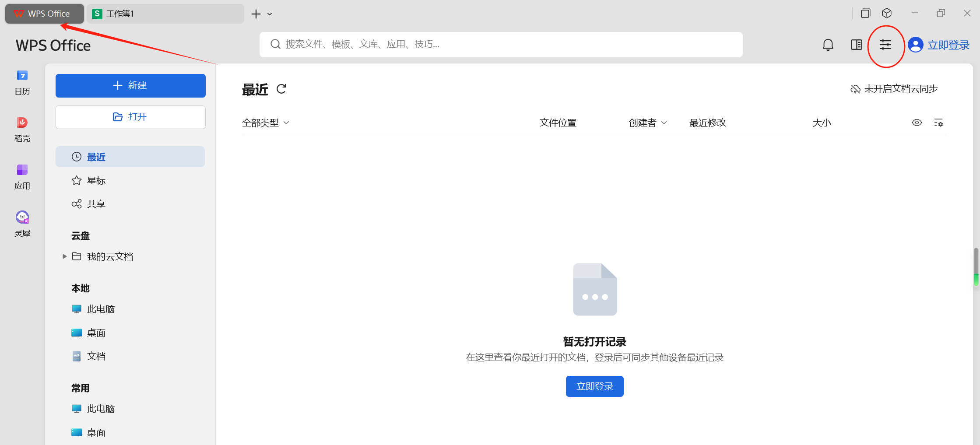Click the search magnifier icon
The height and width of the screenshot is (445, 980).
tap(275, 44)
